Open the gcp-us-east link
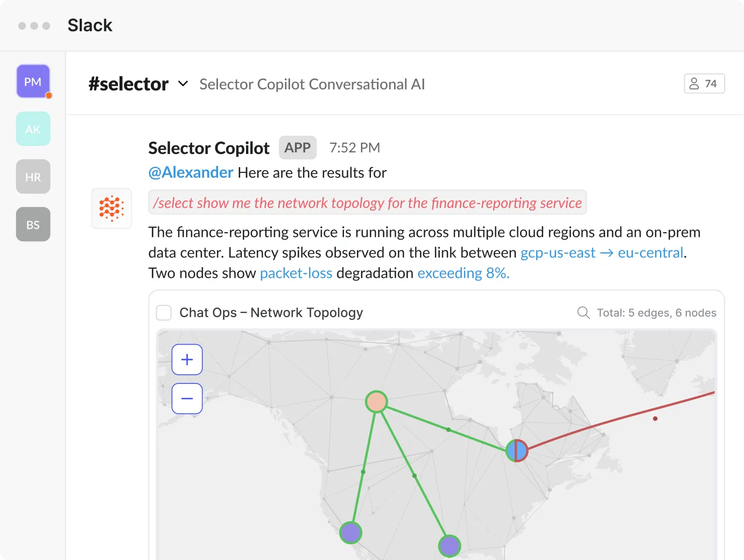The image size is (744, 560). [x=558, y=253]
